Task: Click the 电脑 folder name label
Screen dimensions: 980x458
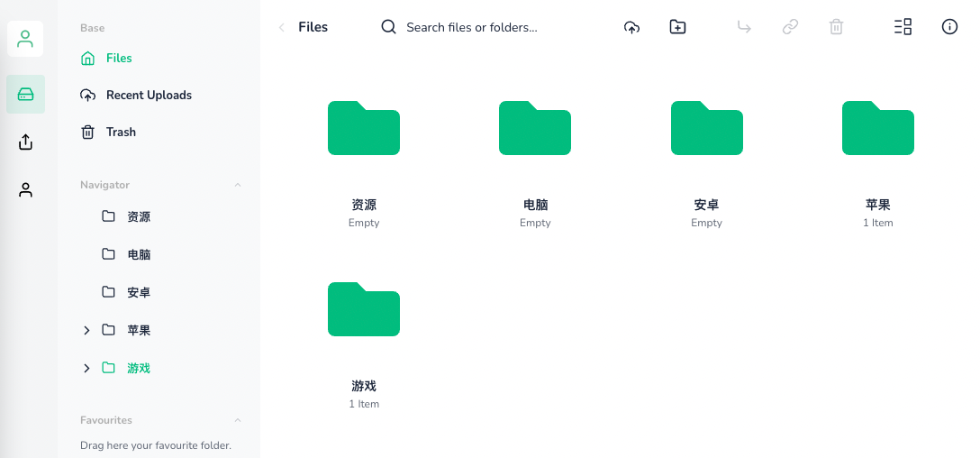Action: click(535, 205)
